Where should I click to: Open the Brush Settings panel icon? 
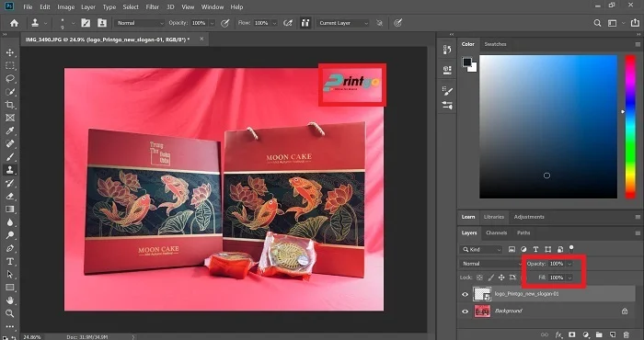(x=447, y=91)
